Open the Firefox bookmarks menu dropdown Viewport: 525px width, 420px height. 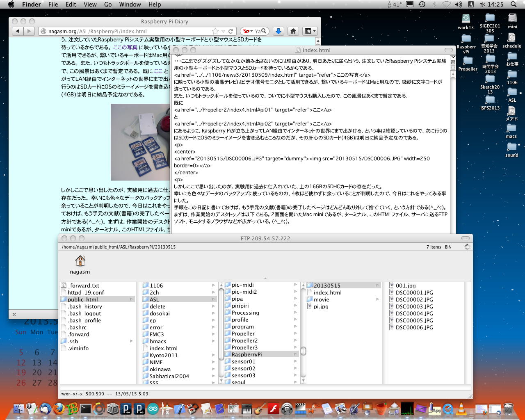coord(310,31)
